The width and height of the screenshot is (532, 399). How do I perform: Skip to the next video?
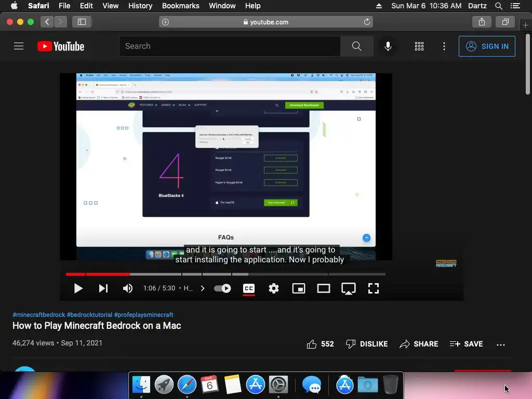[x=103, y=288]
